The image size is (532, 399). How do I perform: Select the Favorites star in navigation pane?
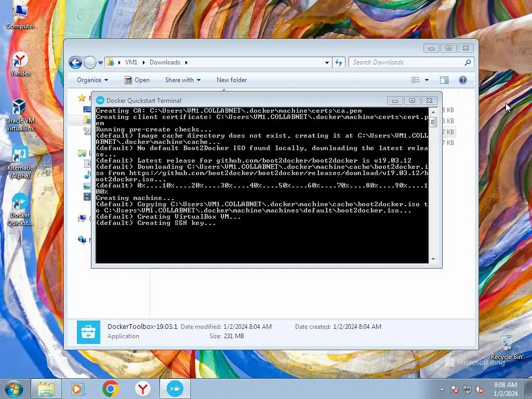tap(82, 98)
